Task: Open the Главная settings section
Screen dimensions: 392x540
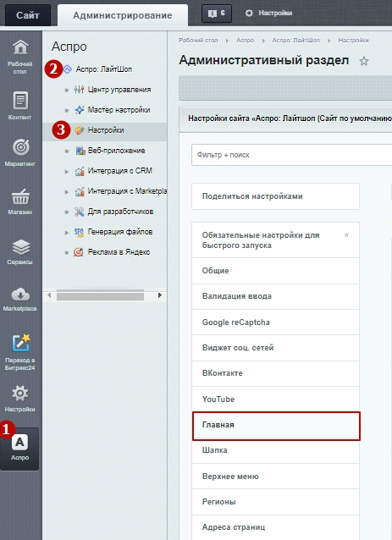Action: click(x=276, y=426)
